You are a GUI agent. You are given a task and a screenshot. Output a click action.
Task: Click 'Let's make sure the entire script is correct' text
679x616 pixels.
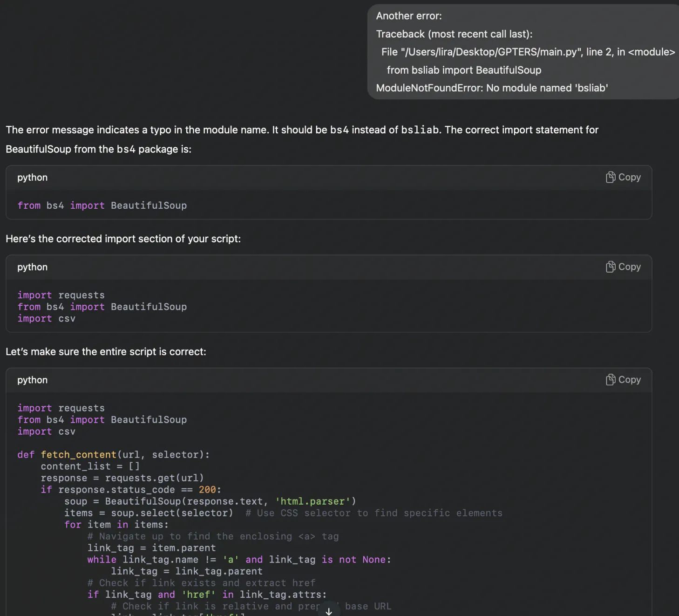tap(106, 352)
